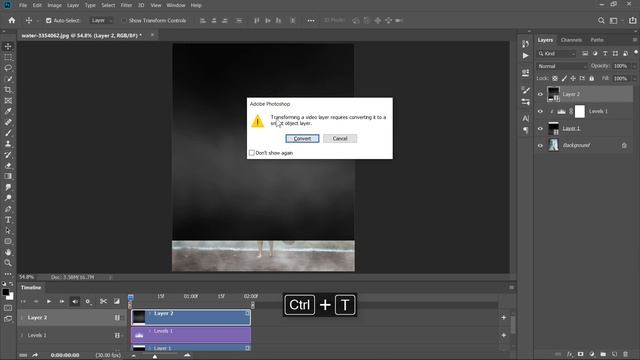Check the Don't show again box
This screenshot has height=360, width=640.
(x=252, y=153)
